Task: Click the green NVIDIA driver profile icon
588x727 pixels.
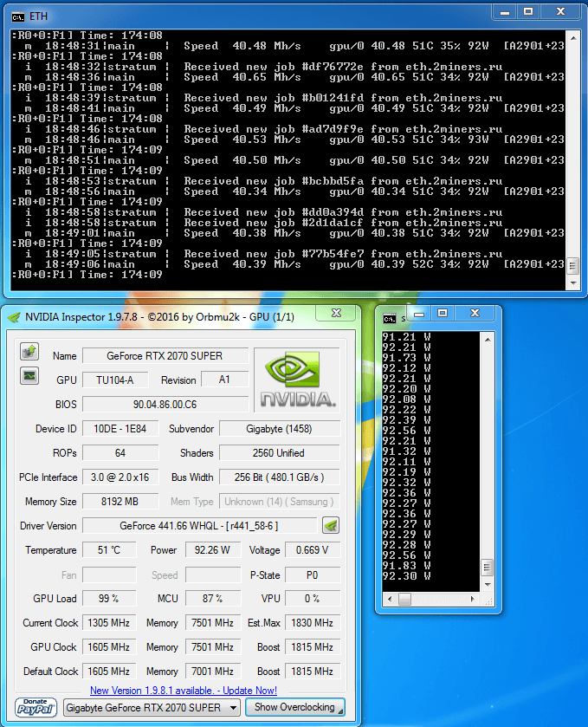Action: point(330,525)
